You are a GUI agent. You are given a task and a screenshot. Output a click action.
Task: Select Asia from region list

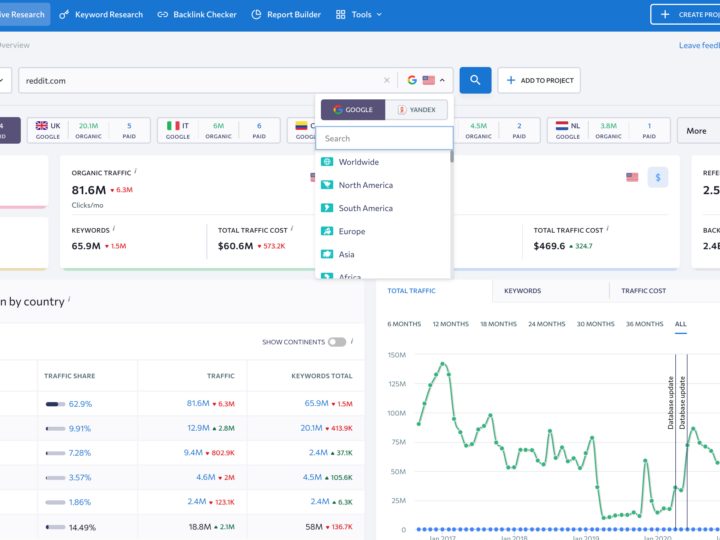pyautogui.click(x=383, y=254)
